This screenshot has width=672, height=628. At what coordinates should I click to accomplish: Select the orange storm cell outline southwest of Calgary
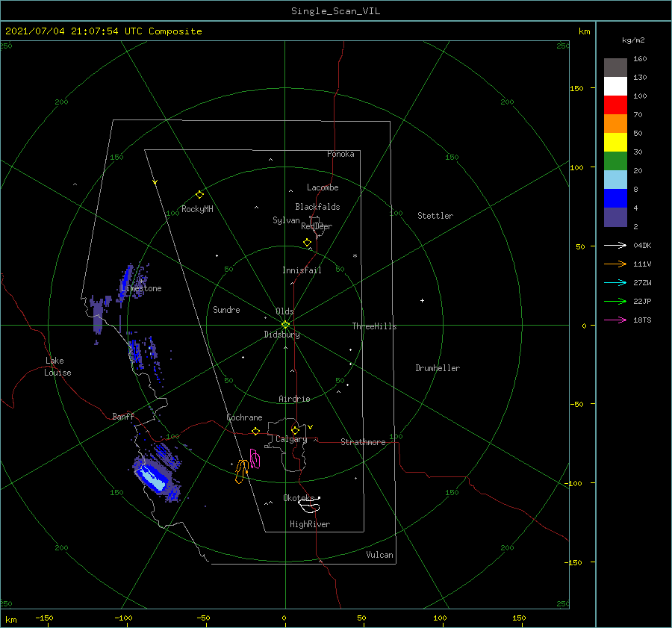pos(242,471)
